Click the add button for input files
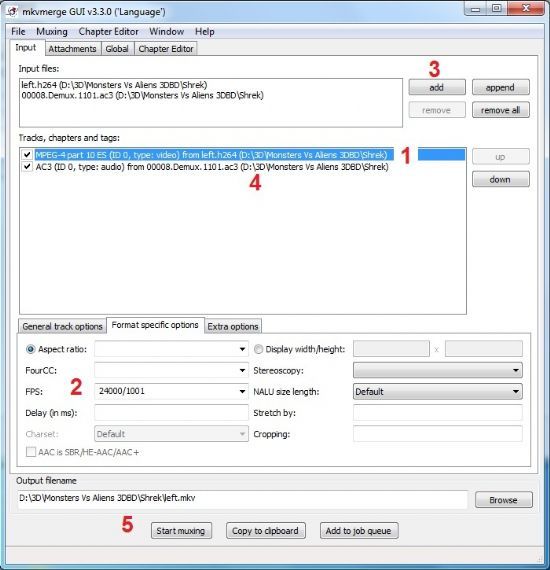Viewport: 550px width, 570px height. click(437, 87)
